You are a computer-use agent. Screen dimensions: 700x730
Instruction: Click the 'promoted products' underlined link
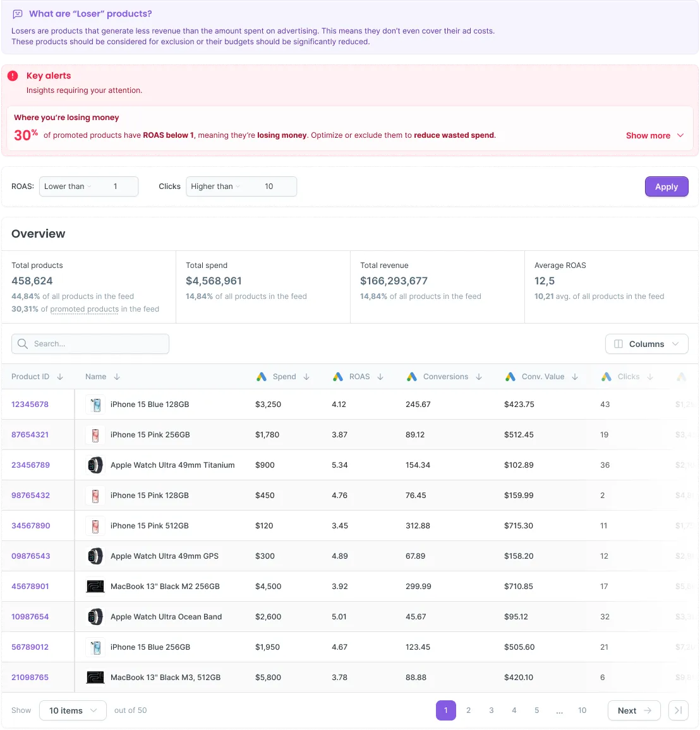84,309
